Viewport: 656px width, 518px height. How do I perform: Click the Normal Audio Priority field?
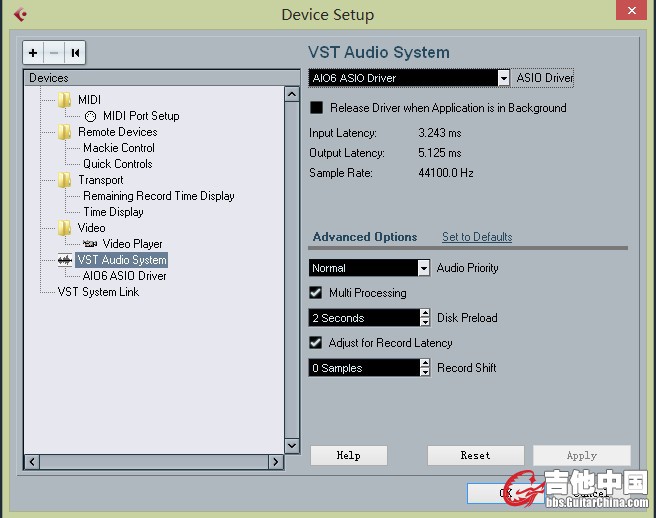coord(363,268)
